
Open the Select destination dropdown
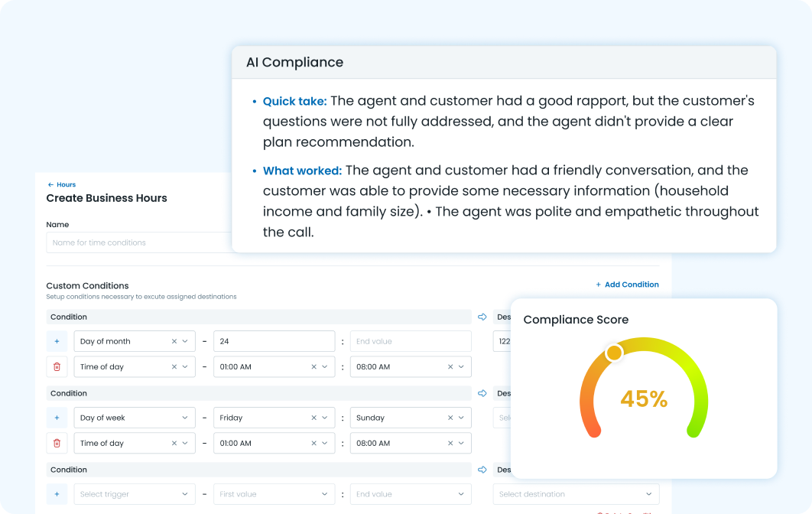coord(575,494)
